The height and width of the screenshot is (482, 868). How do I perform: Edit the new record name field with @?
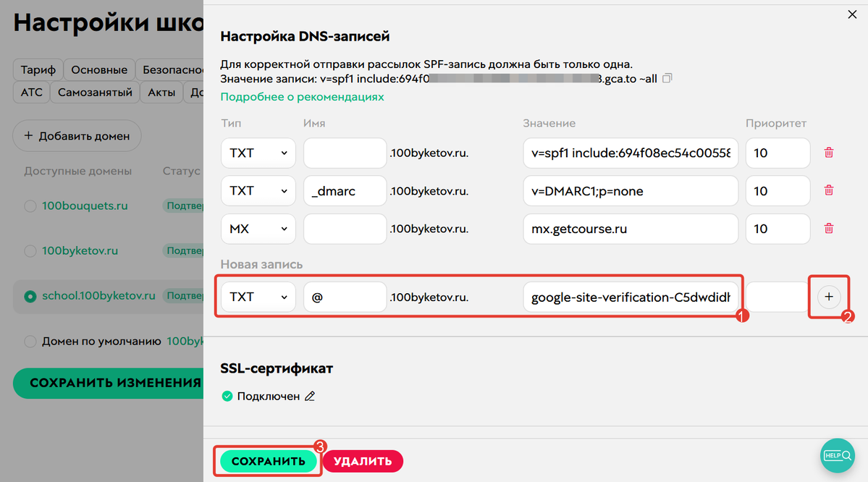[x=345, y=297]
